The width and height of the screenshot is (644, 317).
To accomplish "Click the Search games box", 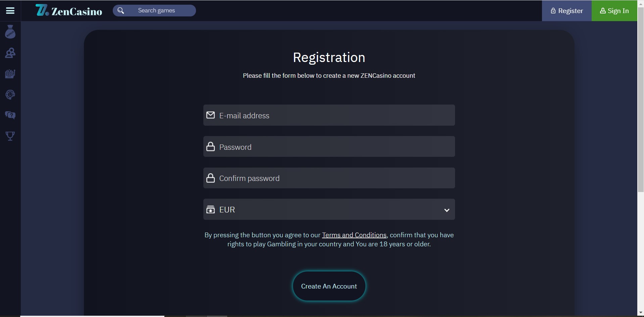I will click(x=161, y=11).
